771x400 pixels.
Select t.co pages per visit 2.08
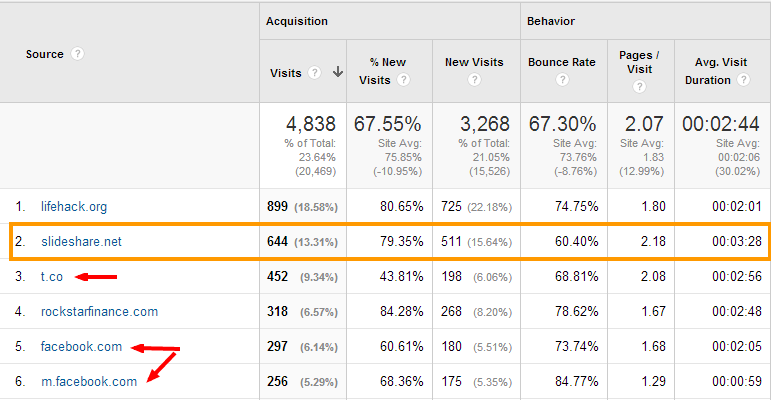(x=653, y=276)
